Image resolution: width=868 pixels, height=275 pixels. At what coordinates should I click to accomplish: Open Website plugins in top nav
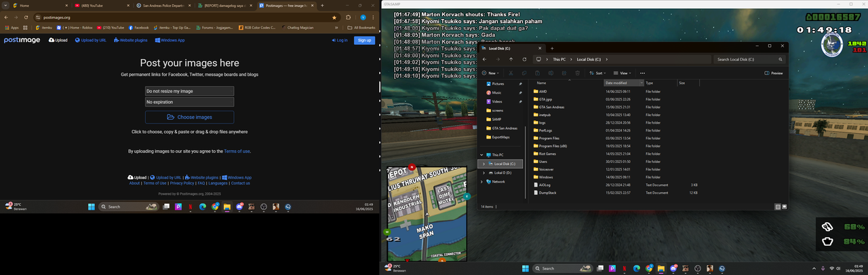tap(130, 40)
